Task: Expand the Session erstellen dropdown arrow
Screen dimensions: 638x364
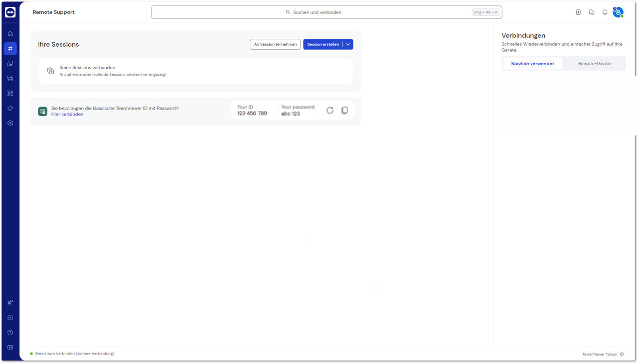Action: tap(348, 44)
